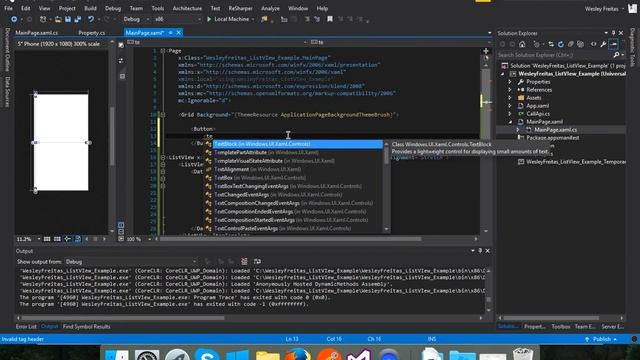Image resolution: width=640 pixels, height=360 pixels.
Task: Open Skype from the dock
Action: [x=207, y=354]
